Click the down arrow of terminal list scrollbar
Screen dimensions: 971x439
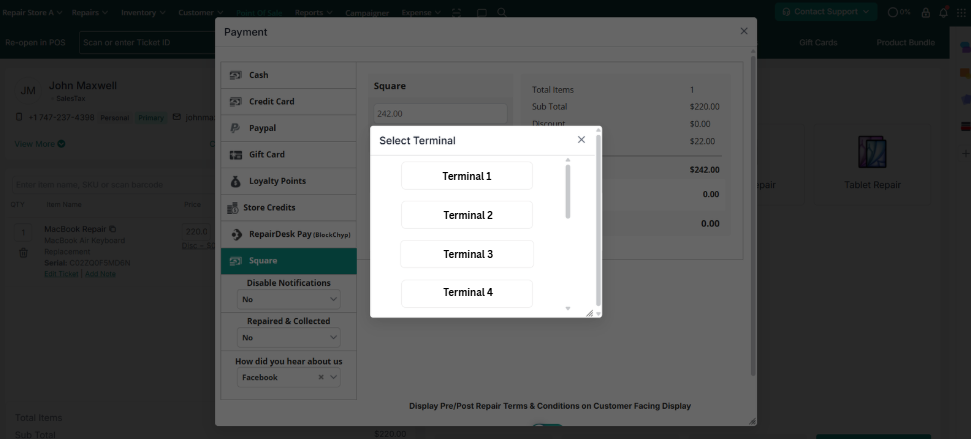pos(568,308)
